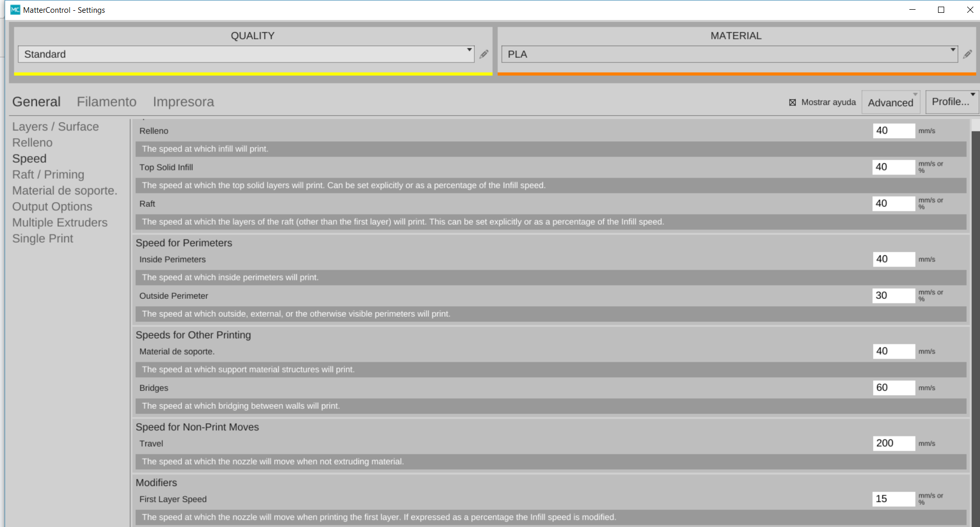Viewport: 980px width, 527px height.
Task: Minimize the MatterControl Settings window
Action: point(912,10)
